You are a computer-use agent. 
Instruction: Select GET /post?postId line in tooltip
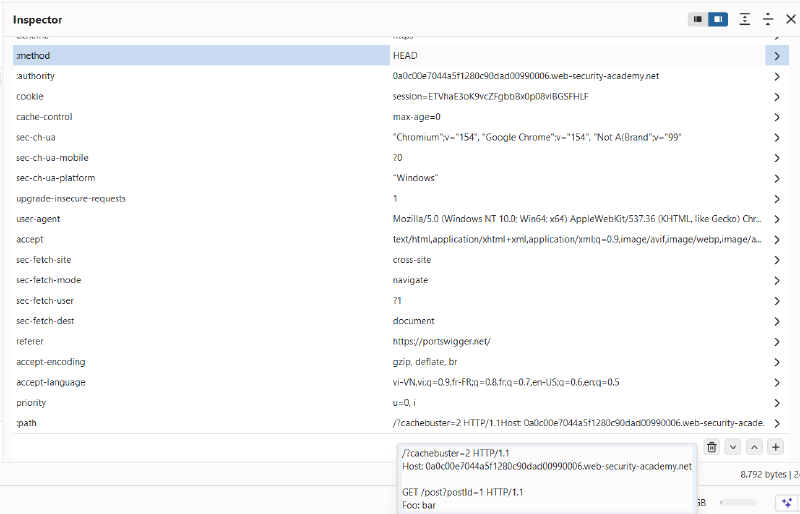(x=462, y=492)
